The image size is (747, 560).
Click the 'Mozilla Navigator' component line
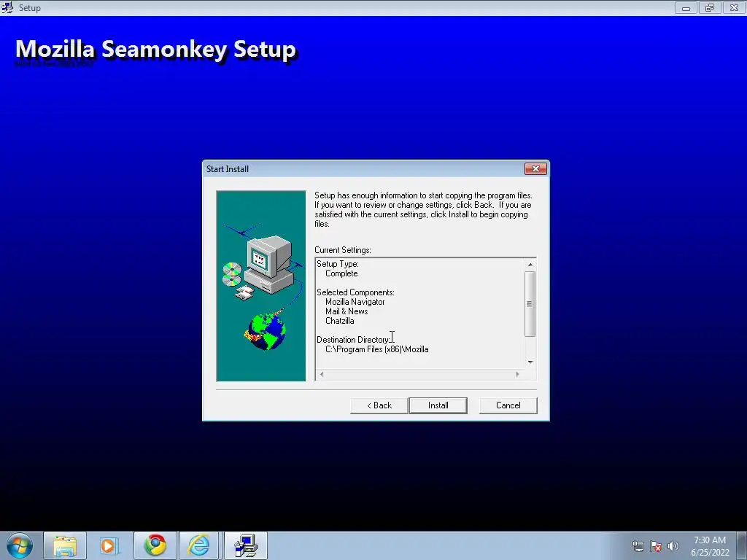(x=355, y=302)
